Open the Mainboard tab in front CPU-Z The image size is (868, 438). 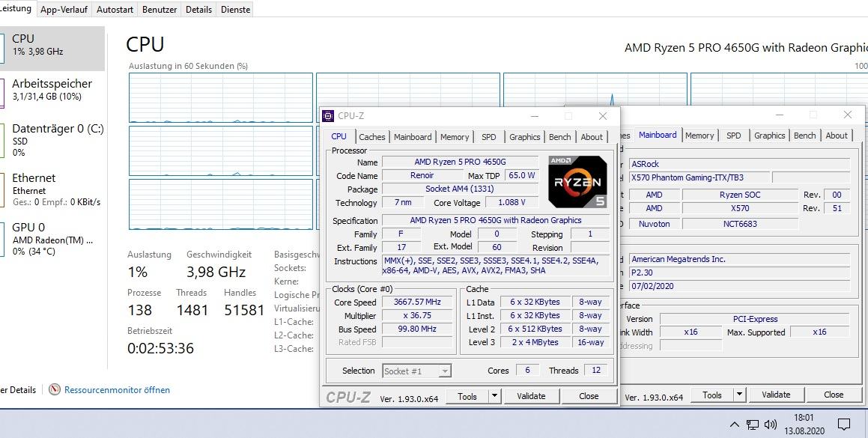413,137
